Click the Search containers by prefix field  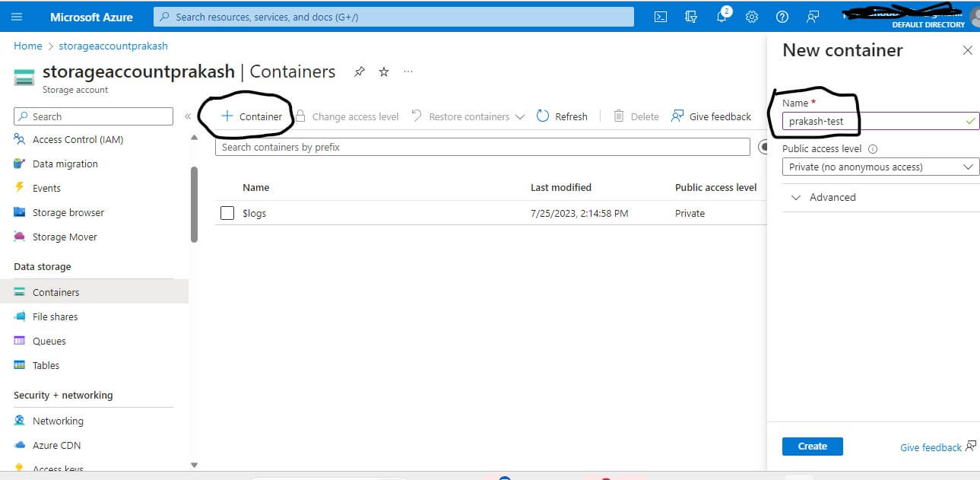[483, 147]
